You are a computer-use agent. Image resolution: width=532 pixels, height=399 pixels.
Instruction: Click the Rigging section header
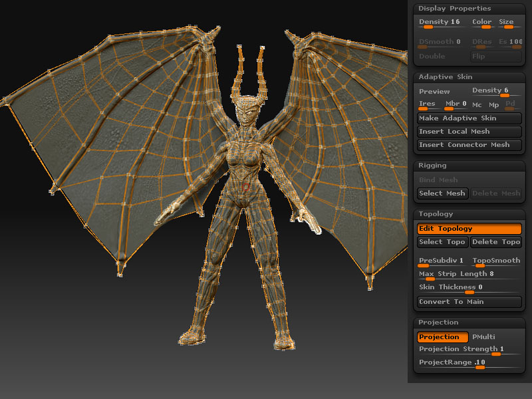(433, 166)
